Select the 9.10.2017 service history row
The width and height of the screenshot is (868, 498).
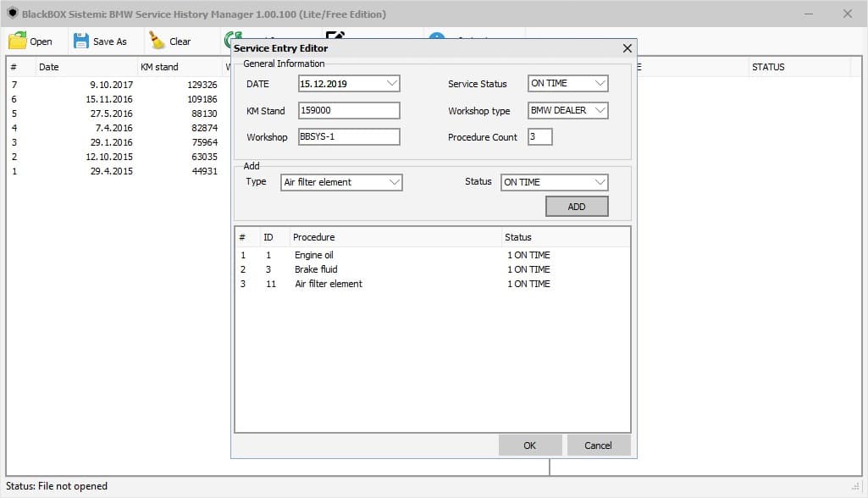coord(110,85)
